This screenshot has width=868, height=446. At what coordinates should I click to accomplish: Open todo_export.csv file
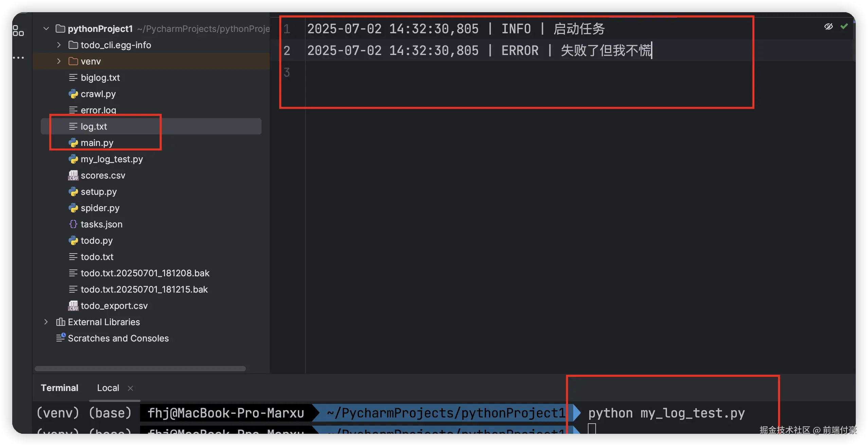(x=114, y=306)
